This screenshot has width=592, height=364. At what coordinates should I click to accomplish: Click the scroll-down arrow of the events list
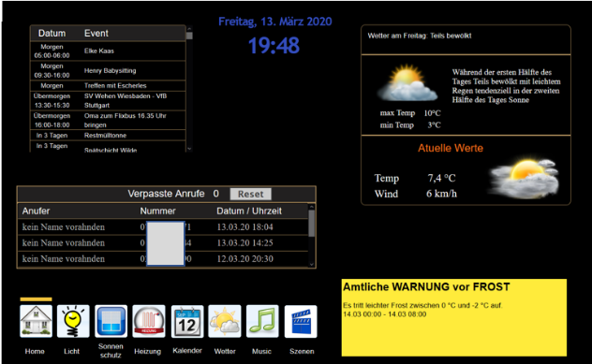(189, 149)
